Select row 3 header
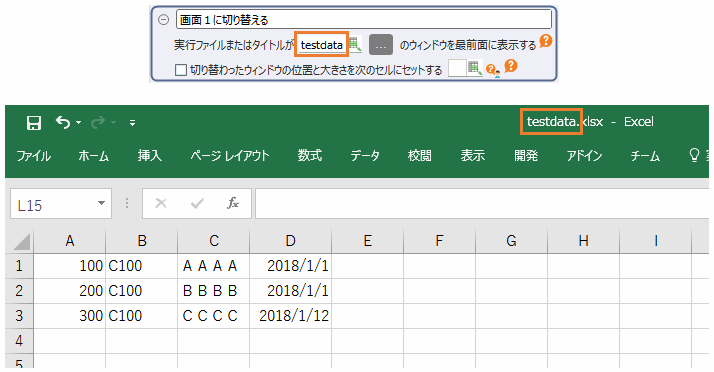714x372 pixels. tap(19, 316)
